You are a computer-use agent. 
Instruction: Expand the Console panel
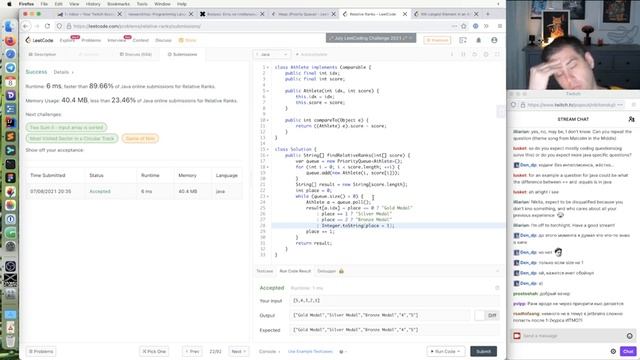269,351
